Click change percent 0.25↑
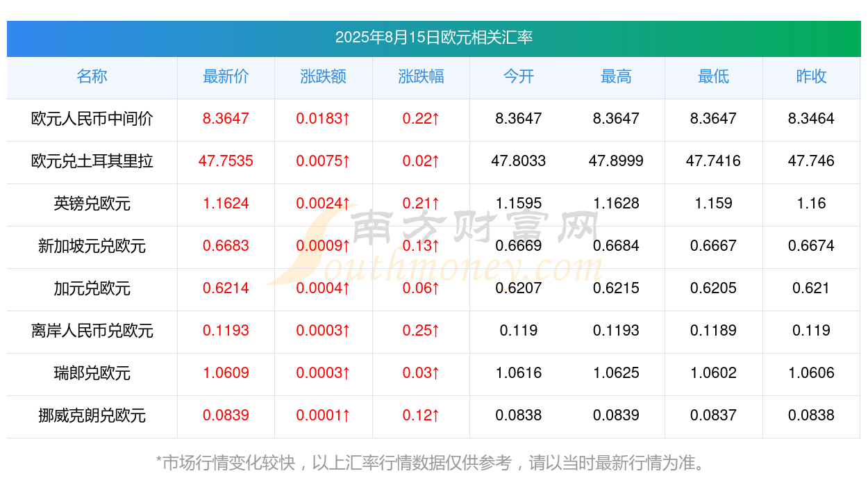Viewport: 868px width, 485px height. (x=421, y=331)
